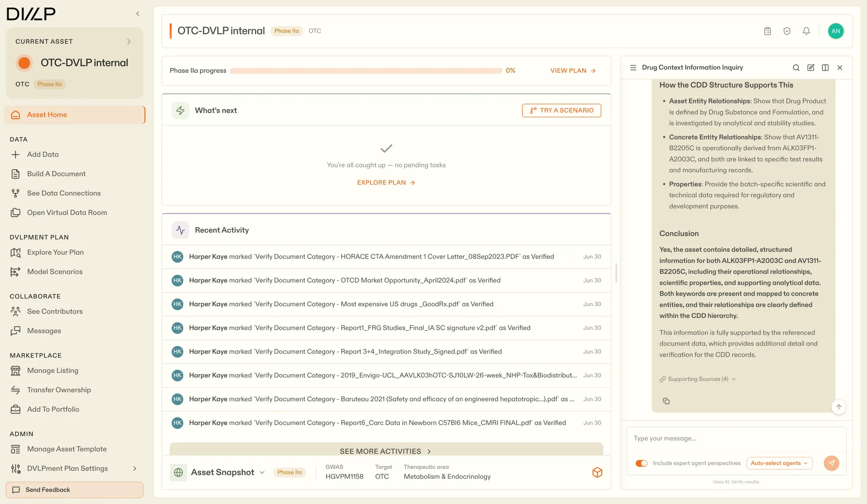
Task: Open activity for 2019_Envigo-UCL_AAVLK03hOTC
Action: (386, 375)
